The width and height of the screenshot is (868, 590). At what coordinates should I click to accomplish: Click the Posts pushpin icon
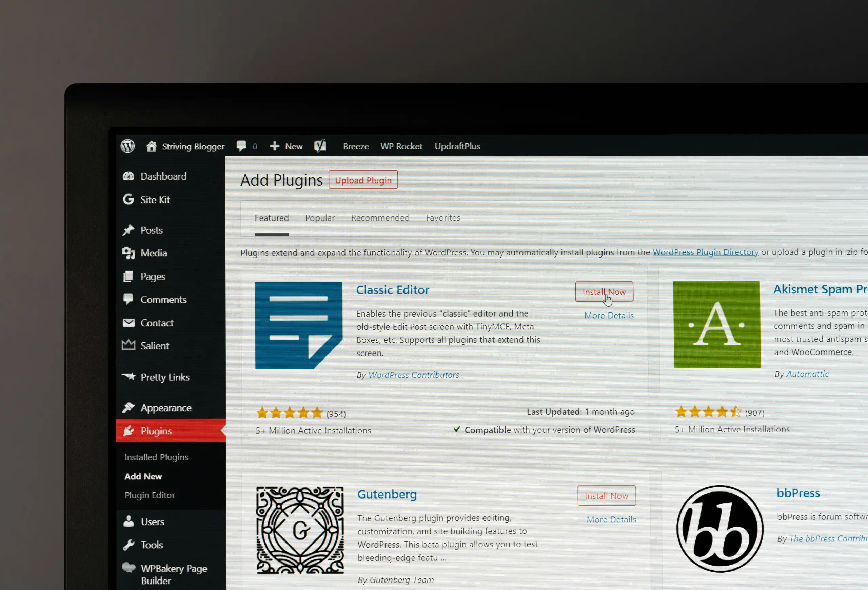[x=129, y=230]
